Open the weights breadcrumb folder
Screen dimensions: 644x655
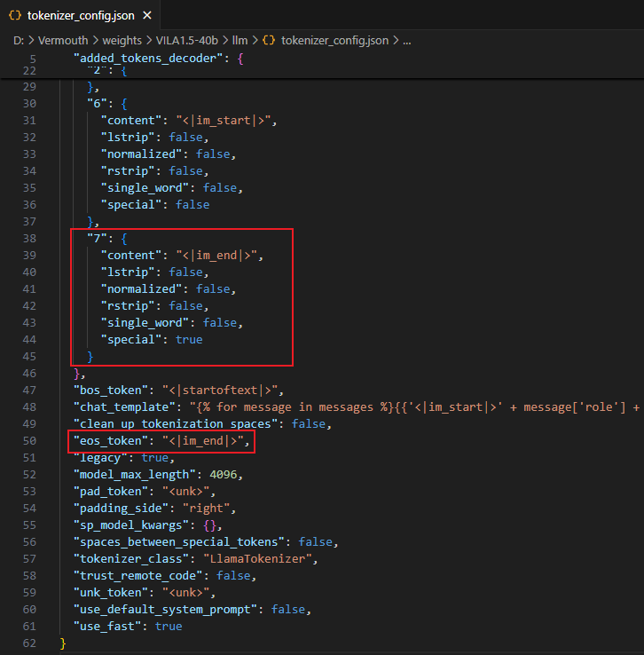click(122, 41)
